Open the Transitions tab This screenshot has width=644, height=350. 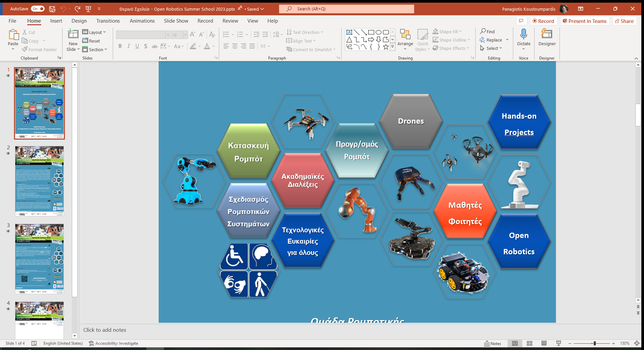point(108,21)
